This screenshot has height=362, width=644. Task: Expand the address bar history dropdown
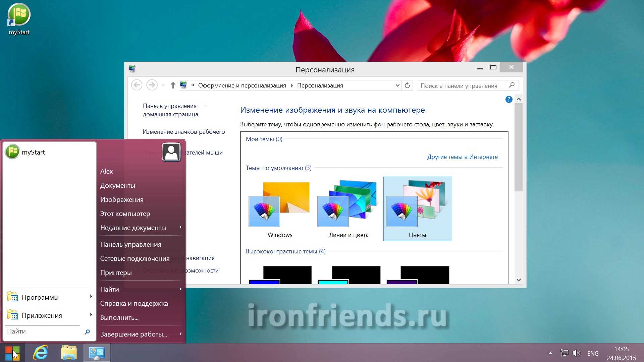click(x=397, y=85)
